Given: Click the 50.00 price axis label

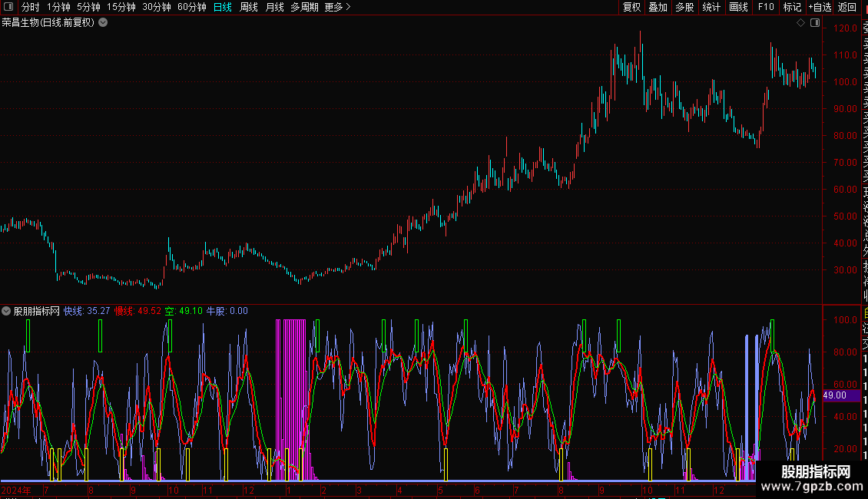Looking at the screenshot, I should click(845, 216).
